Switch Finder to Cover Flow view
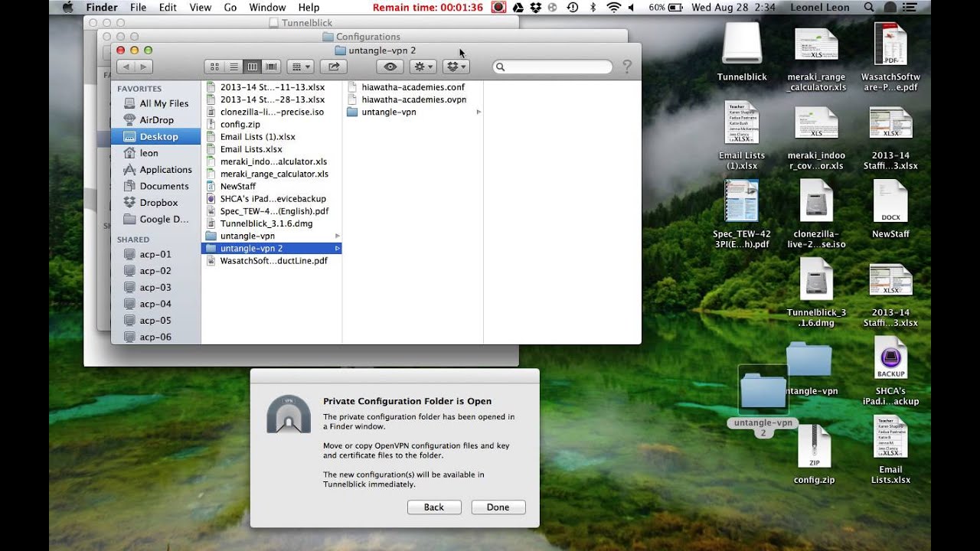 272,67
